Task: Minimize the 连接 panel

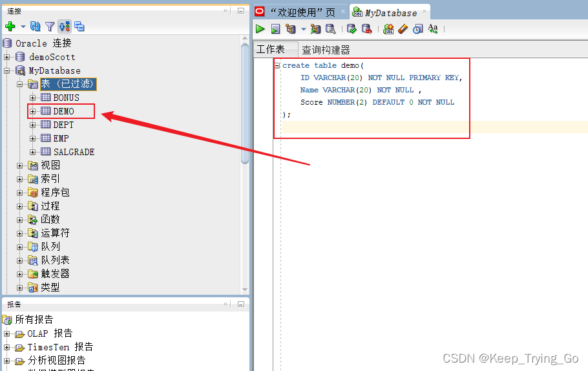Action: pyautogui.click(x=241, y=11)
